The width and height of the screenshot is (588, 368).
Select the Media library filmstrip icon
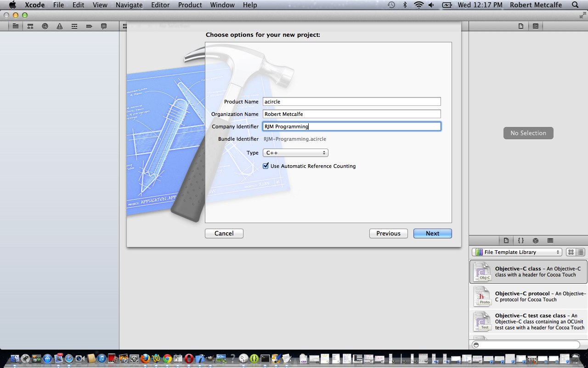point(550,241)
